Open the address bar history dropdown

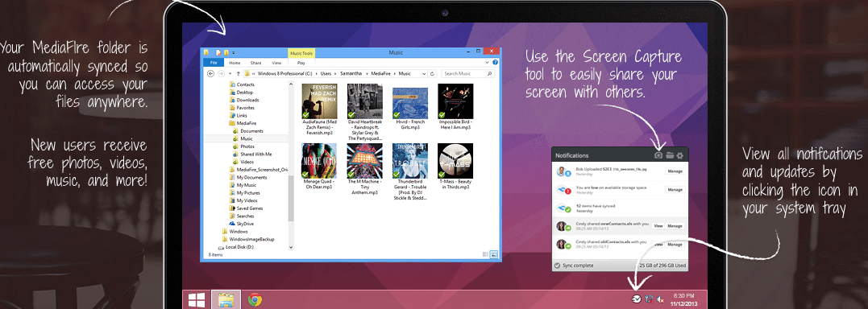(x=424, y=73)
